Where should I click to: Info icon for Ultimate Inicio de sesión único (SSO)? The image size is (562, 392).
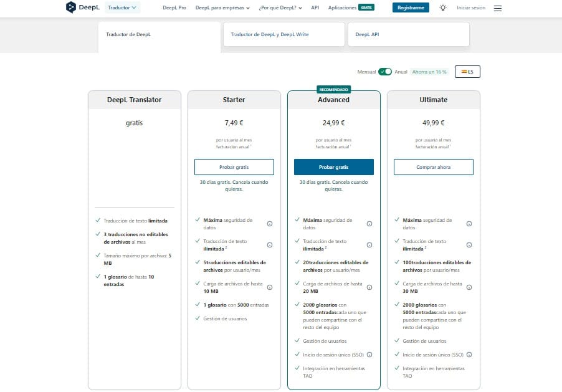(469, 355)
